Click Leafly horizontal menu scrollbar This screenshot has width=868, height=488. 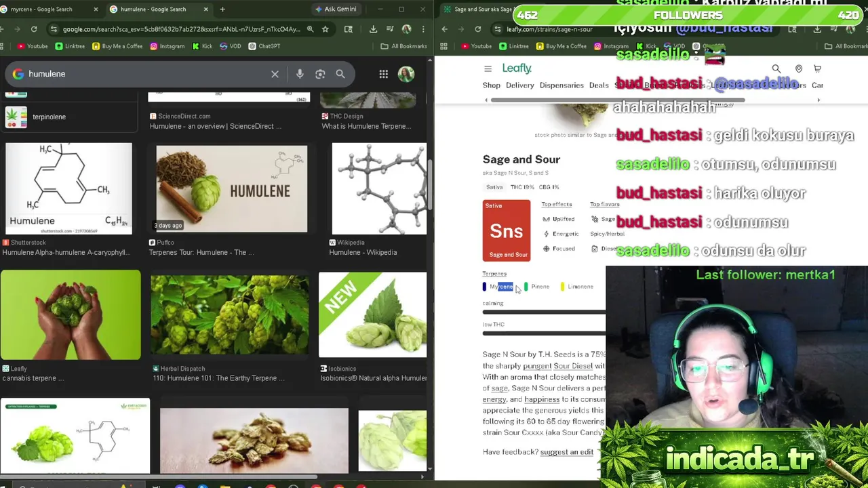[x=617, y=100]
